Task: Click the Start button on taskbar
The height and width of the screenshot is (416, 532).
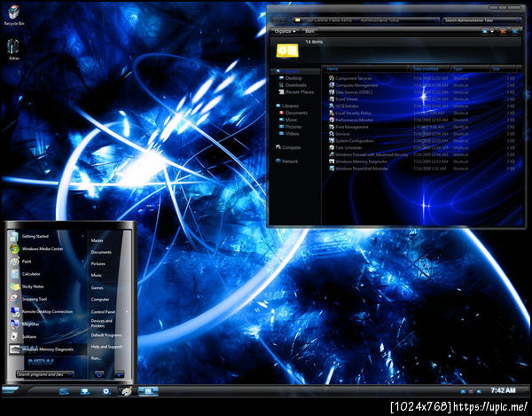Action: click(10, 390)
